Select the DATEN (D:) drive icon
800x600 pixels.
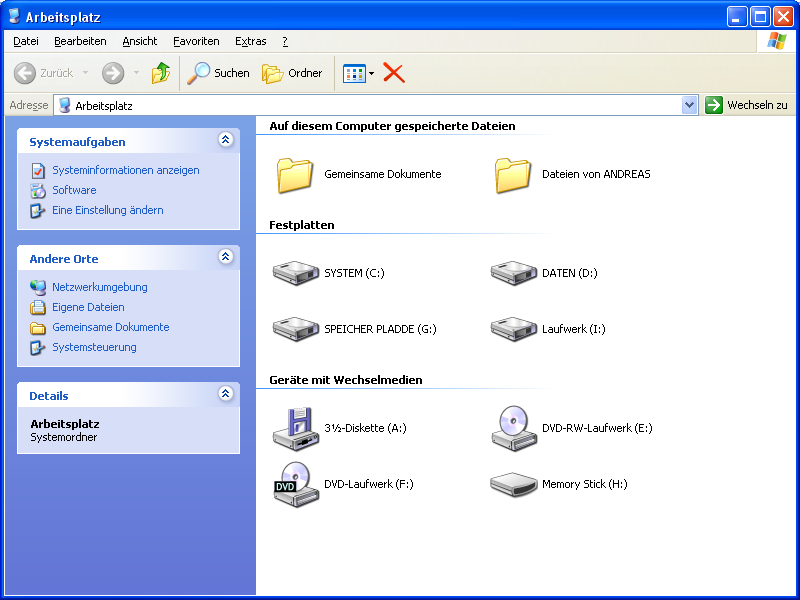coord(514,273)
